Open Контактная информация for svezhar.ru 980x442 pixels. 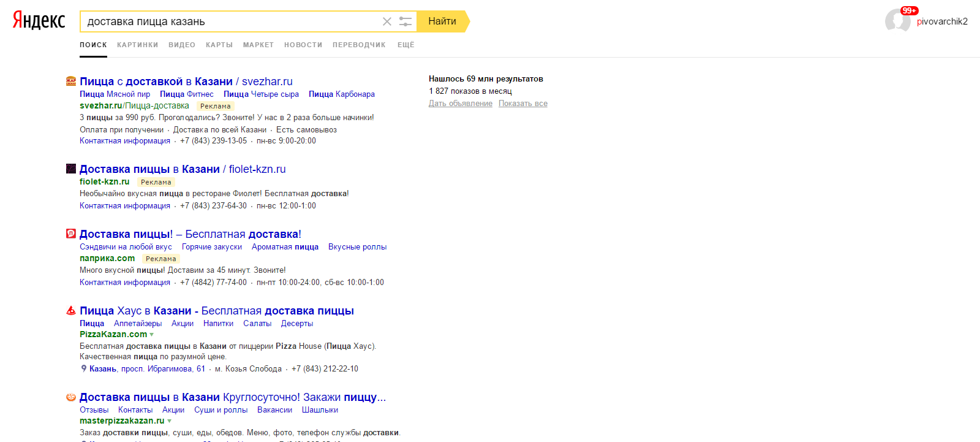click(125, 140)
